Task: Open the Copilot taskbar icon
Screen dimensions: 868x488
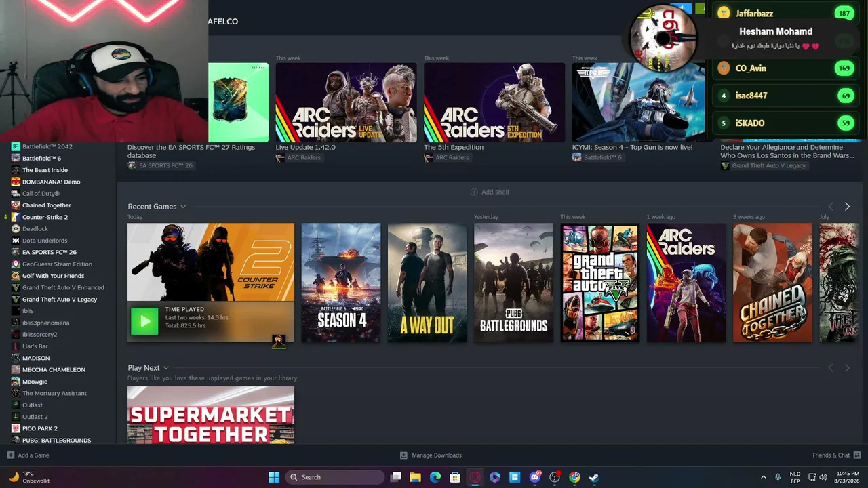Action: [x=495, y=477]
